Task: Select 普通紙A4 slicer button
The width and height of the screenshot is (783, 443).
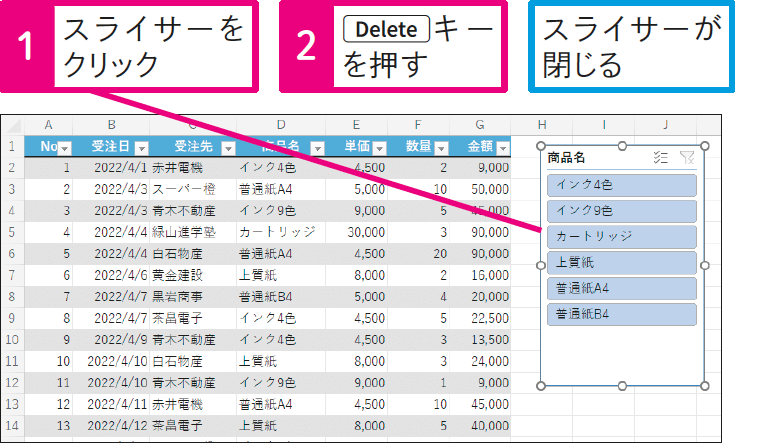Action: coord(621,288)
